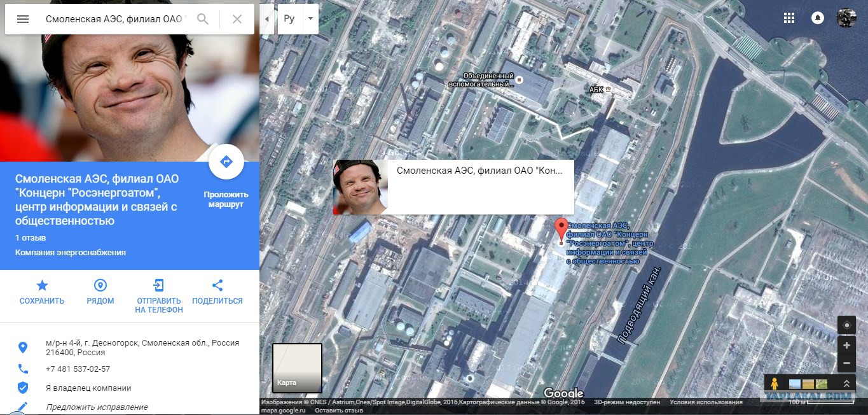Open the green plants imagery thumbnail
Screen dimensions: 868x415
point(822,384)
